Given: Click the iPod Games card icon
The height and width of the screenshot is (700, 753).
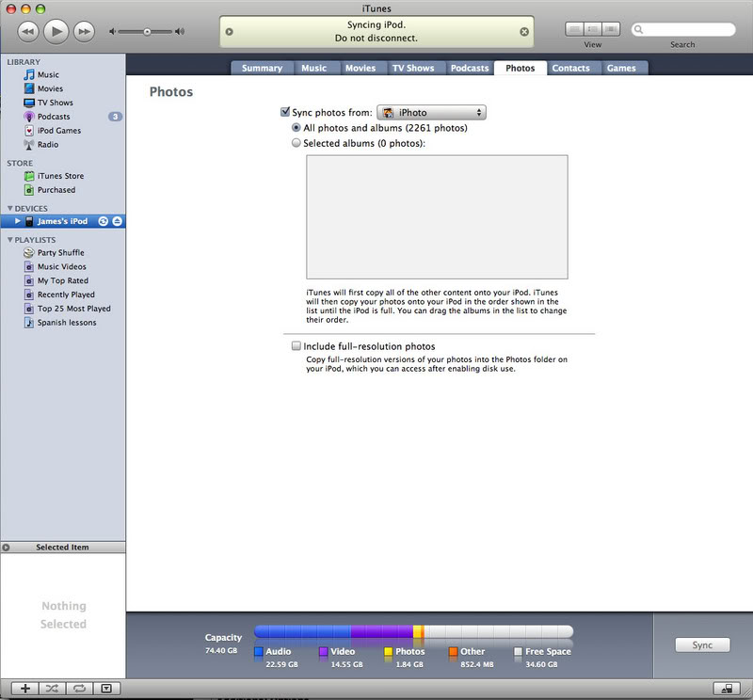Looking at the screenshot, I should (29, 131).
